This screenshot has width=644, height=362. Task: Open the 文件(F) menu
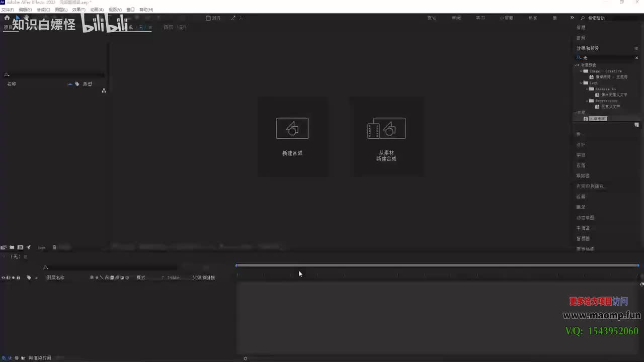coord(8,10)
